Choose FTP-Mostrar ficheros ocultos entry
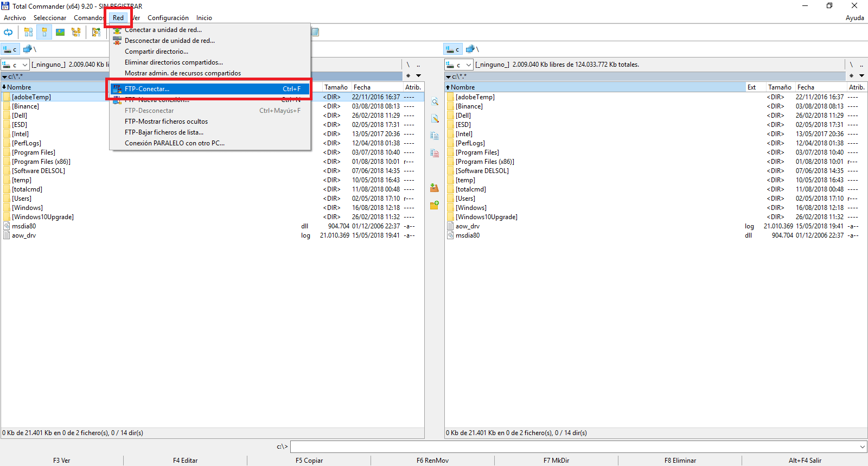 (210, 122)
